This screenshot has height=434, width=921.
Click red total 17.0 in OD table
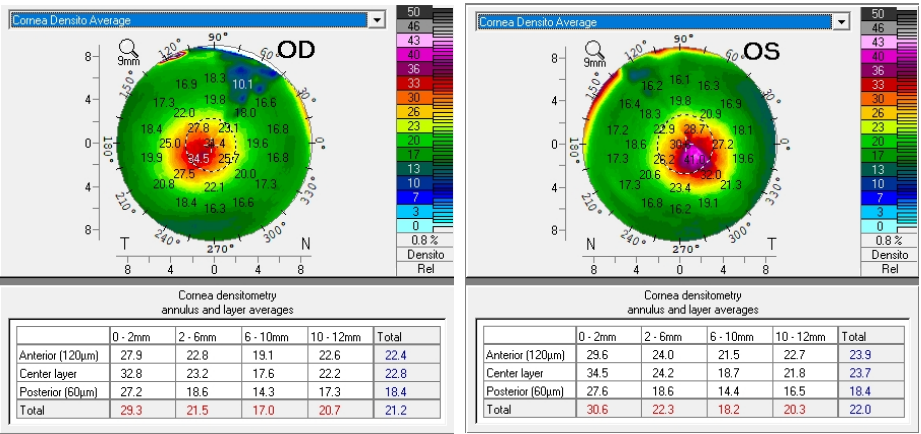274,410
